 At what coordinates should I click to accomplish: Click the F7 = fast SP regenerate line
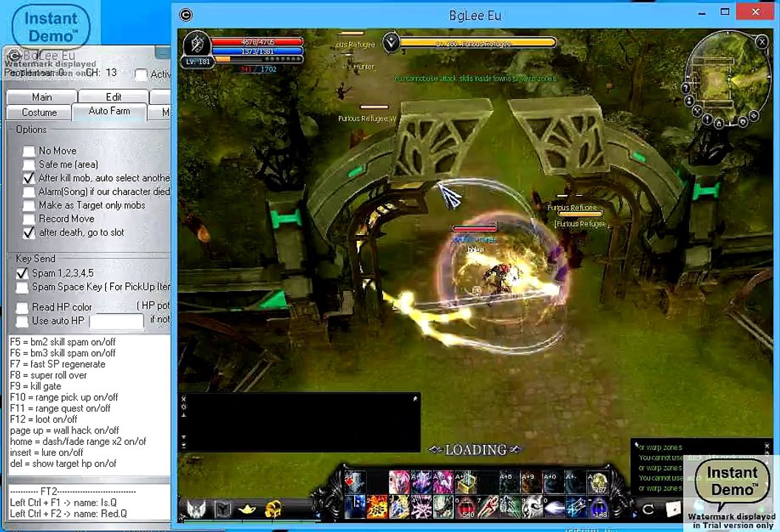[58, 364]
